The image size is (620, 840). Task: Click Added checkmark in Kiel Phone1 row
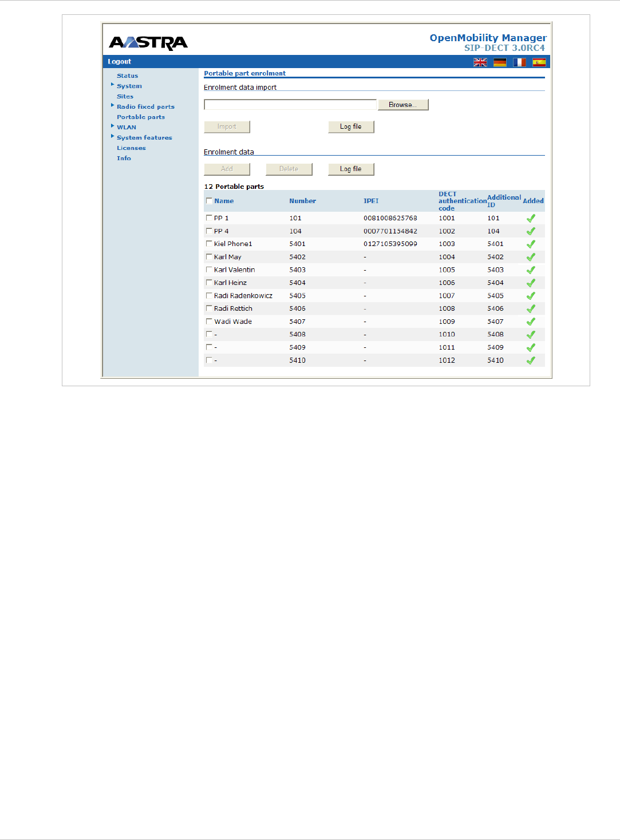531,244
